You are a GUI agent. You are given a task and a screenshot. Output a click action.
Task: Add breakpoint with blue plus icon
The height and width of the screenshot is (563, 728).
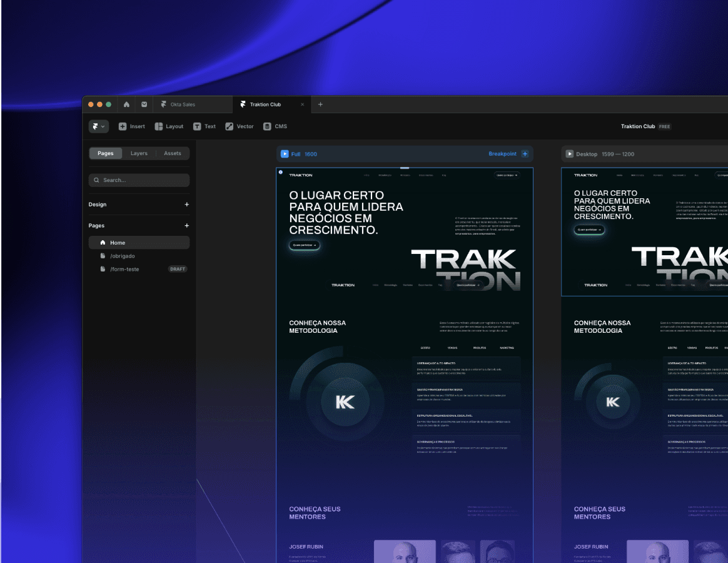click(x=525, y=154)
